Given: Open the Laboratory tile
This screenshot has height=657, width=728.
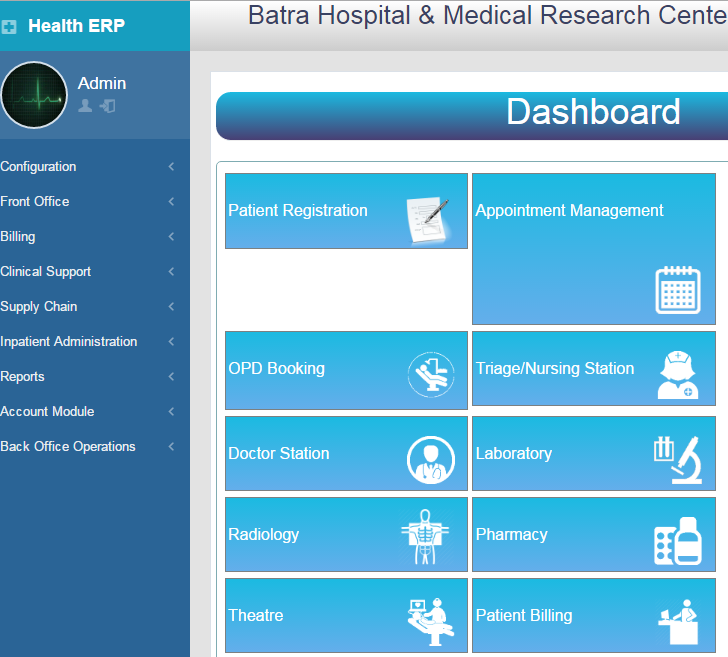Looking at the screenshot, I should [x=594, y=453].
